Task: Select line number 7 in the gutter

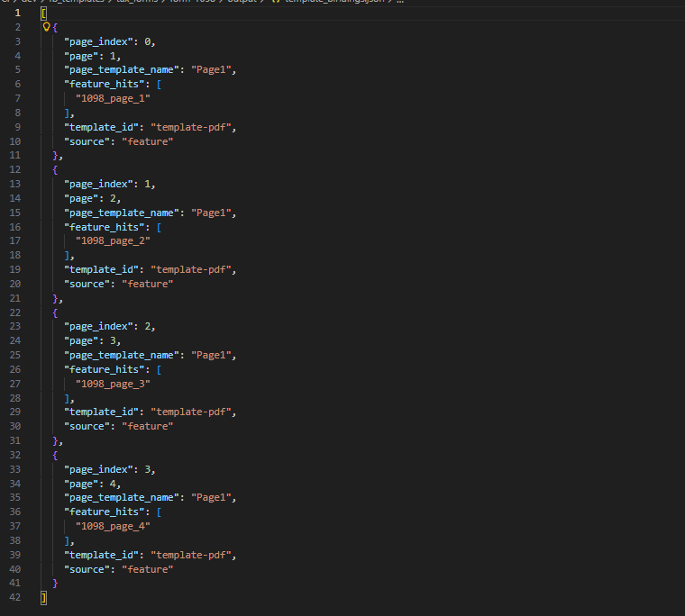Action: pyautogui.click(x=17, y=98)
